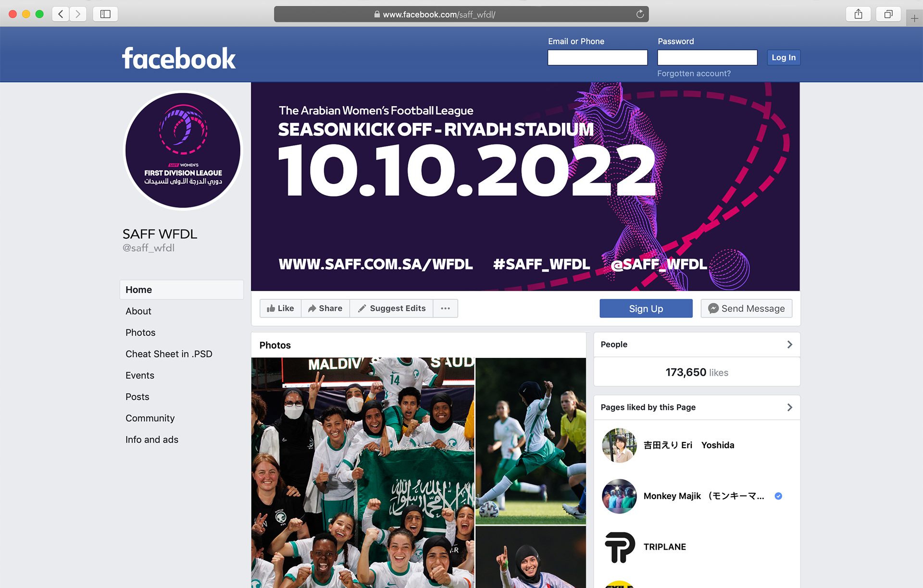Toggle the Safari sidebar button
The image size is (923, 588).
[x=105, y=14]
